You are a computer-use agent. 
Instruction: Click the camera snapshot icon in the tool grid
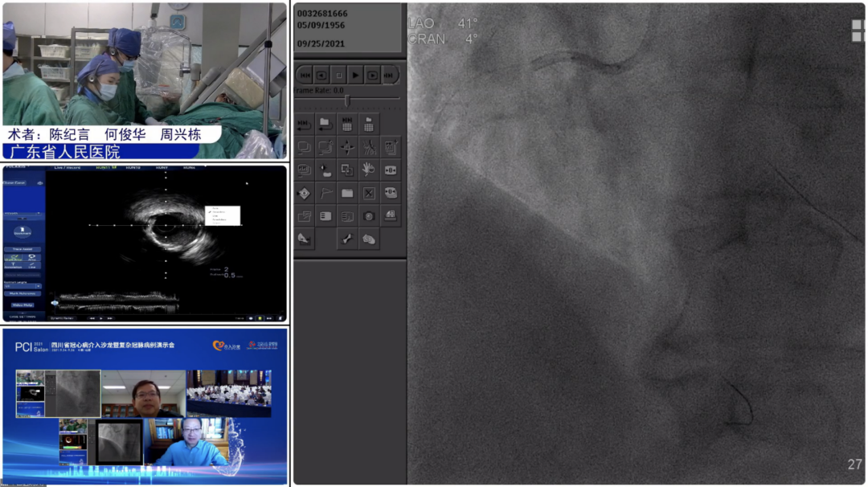pyautogui.click(x=369, y=216)
